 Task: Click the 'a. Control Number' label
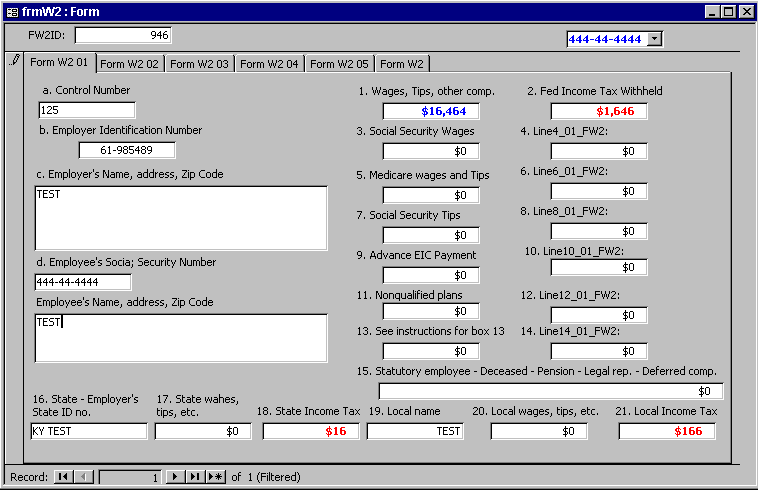86,90
